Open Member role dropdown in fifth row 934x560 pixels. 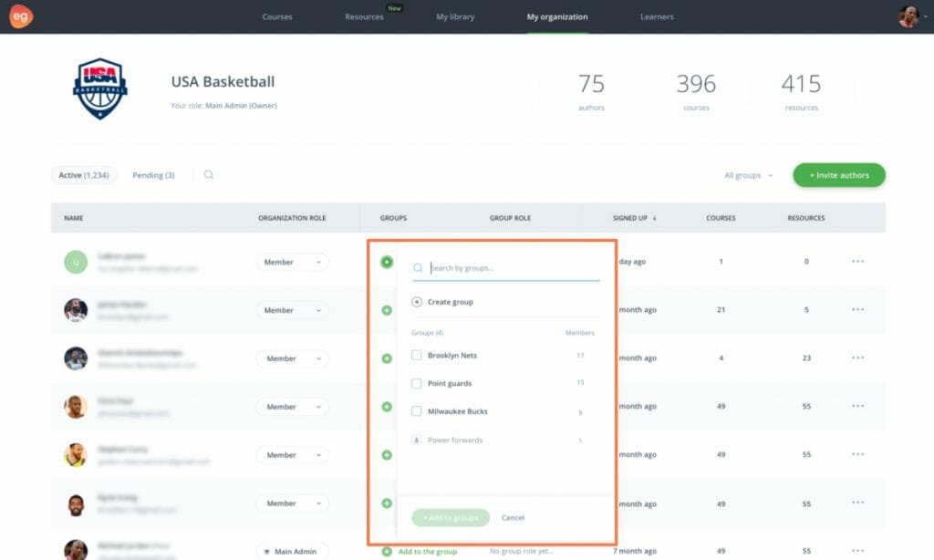292,455
